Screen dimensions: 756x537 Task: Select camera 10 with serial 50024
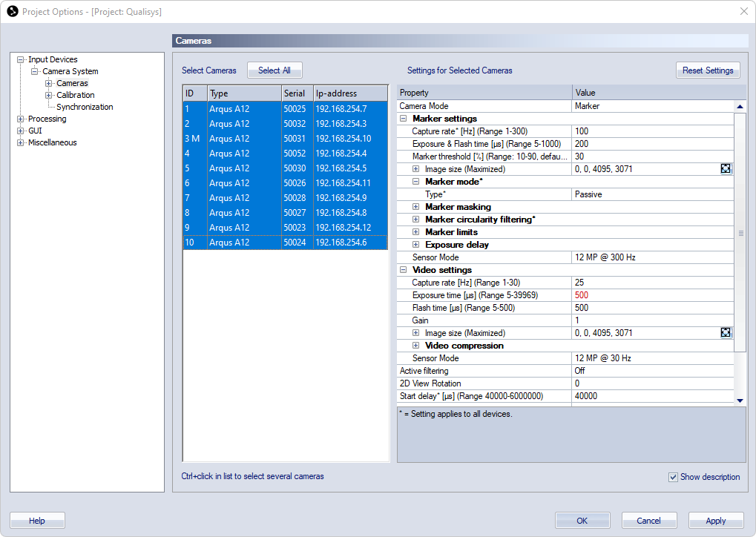(x=286, y=243)
